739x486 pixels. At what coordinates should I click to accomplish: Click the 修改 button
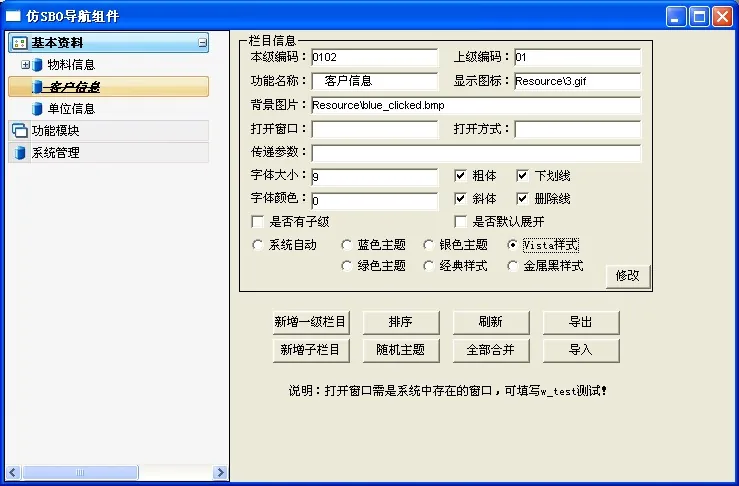[628, 276]
